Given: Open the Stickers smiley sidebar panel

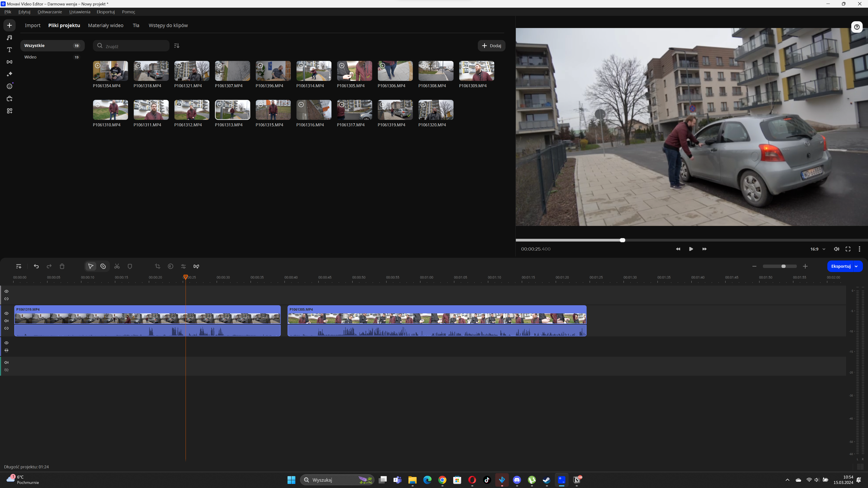Looking at the screenshot, I should (x=9, y=87).
